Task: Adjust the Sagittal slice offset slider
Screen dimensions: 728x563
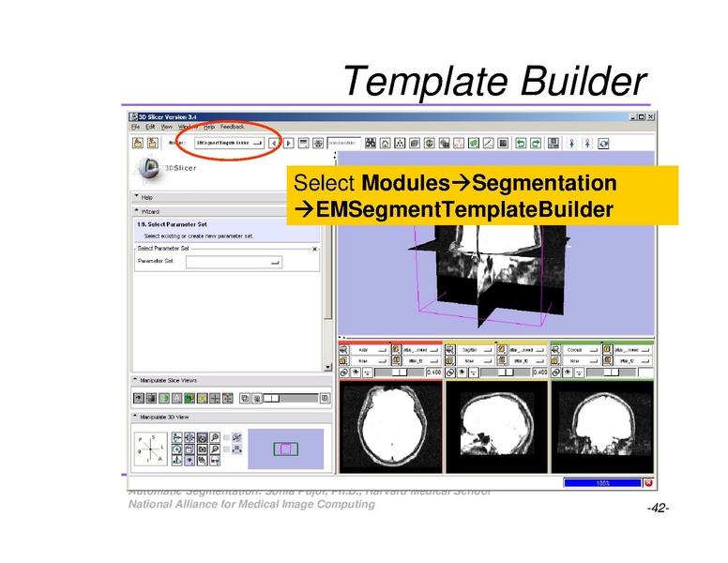Action: (x=506, y=373)
